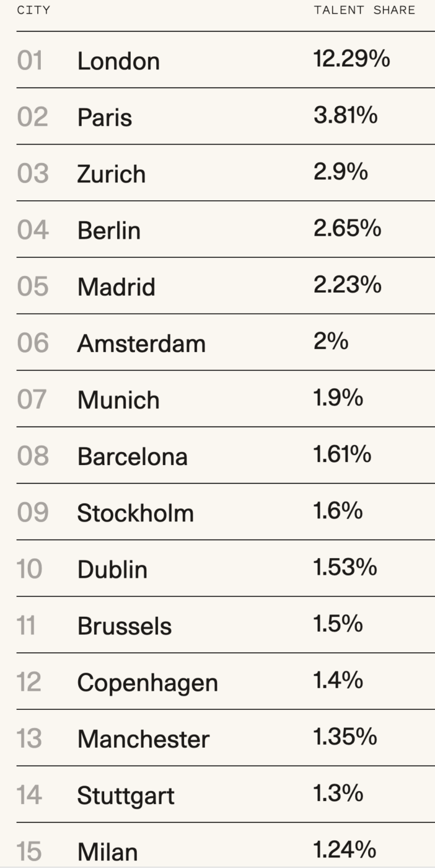Click the 3.81% value for Paris
The image size is (435, 868).
[x=346, y=116]
